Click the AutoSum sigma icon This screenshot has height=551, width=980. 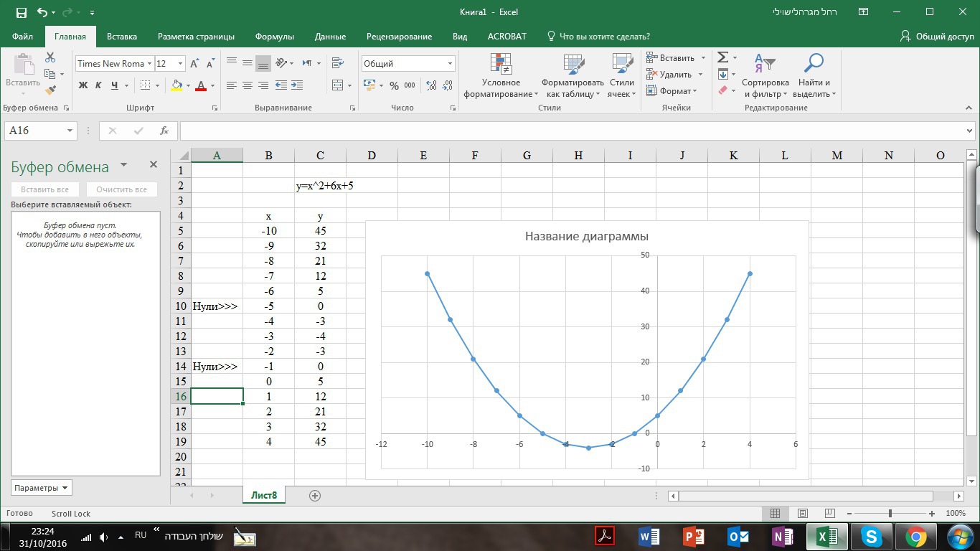[x=723, y=57]
